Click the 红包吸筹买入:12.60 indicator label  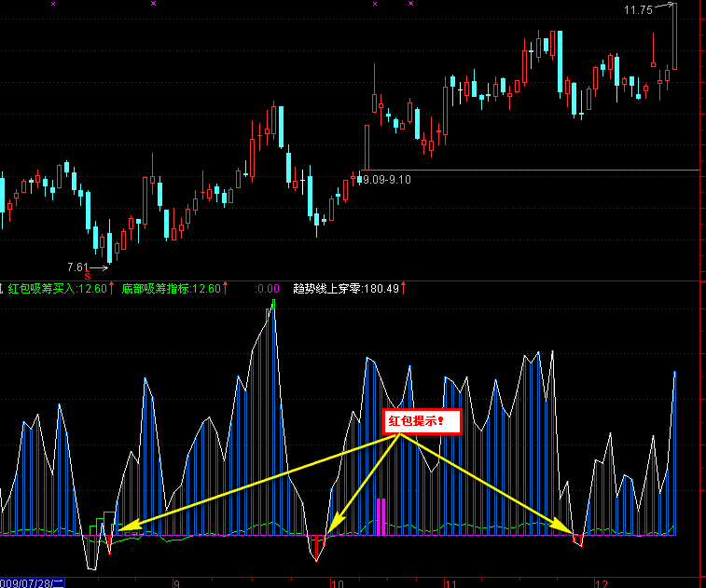58,288
